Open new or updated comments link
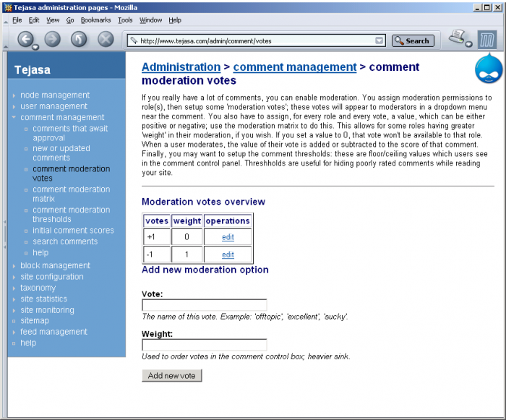This screenshot has height=420, width=506. click(x=61, y=153)
